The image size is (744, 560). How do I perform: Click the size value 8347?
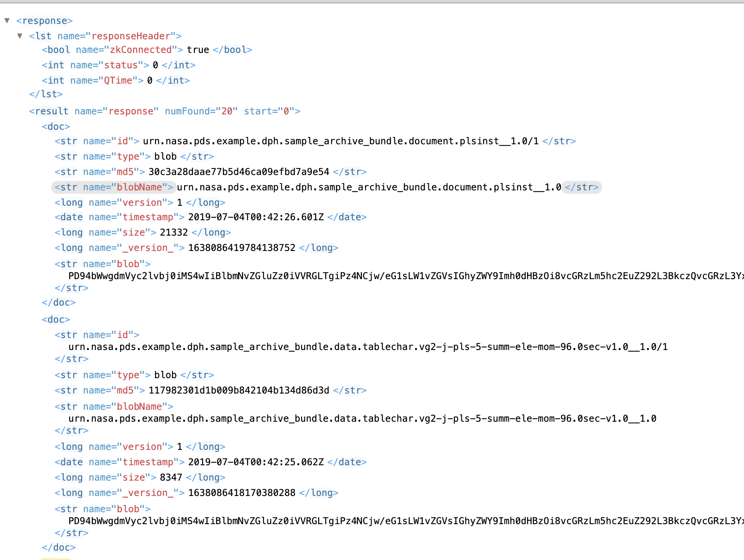coord(171,477)
